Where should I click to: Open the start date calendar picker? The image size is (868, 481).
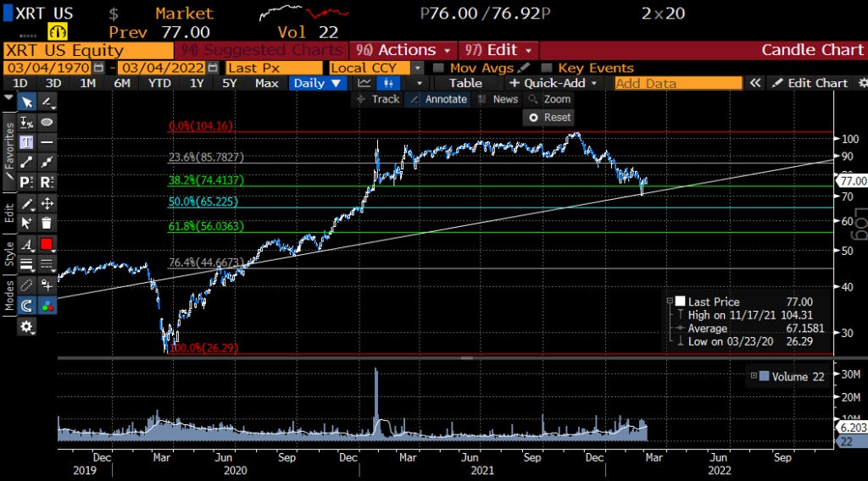tap(98, 68)
